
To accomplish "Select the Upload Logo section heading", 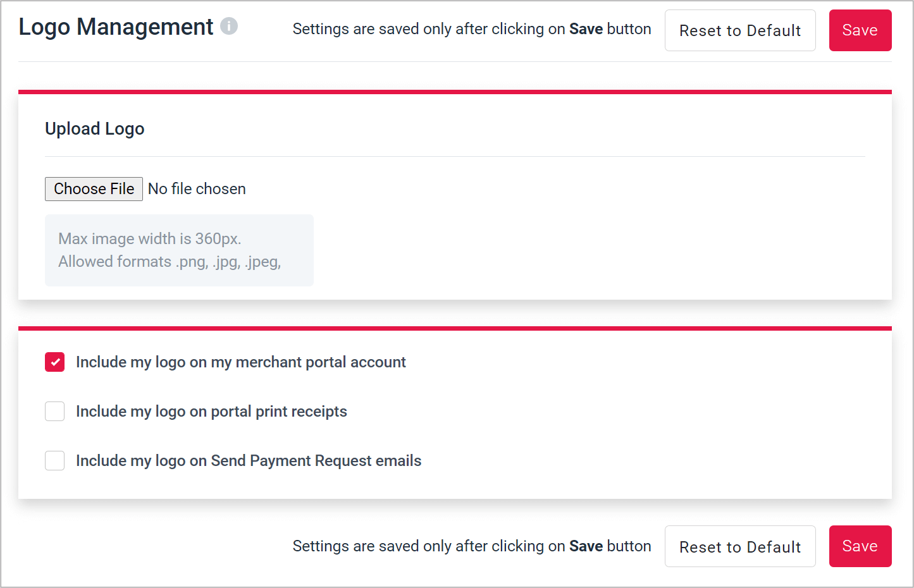I will tap(95, 129).
